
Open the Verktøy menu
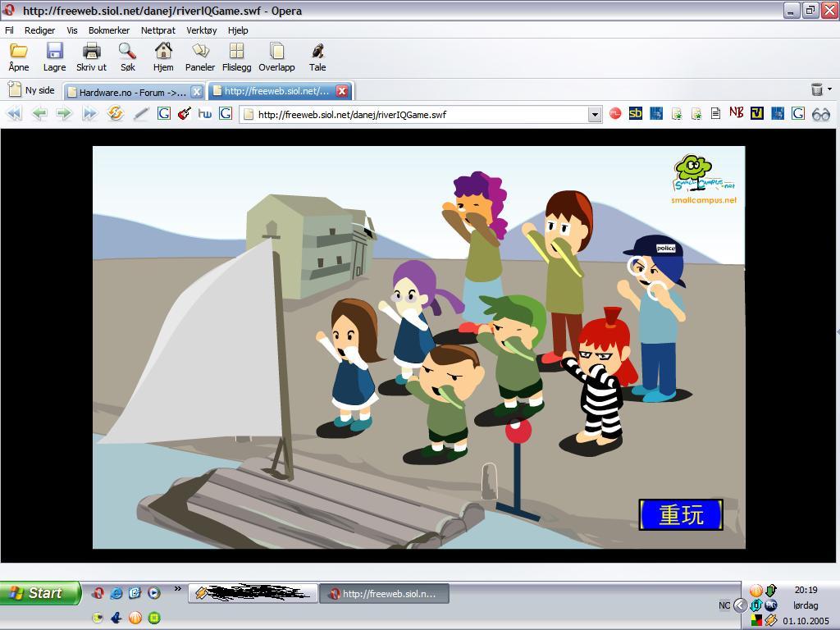[202, 30]
